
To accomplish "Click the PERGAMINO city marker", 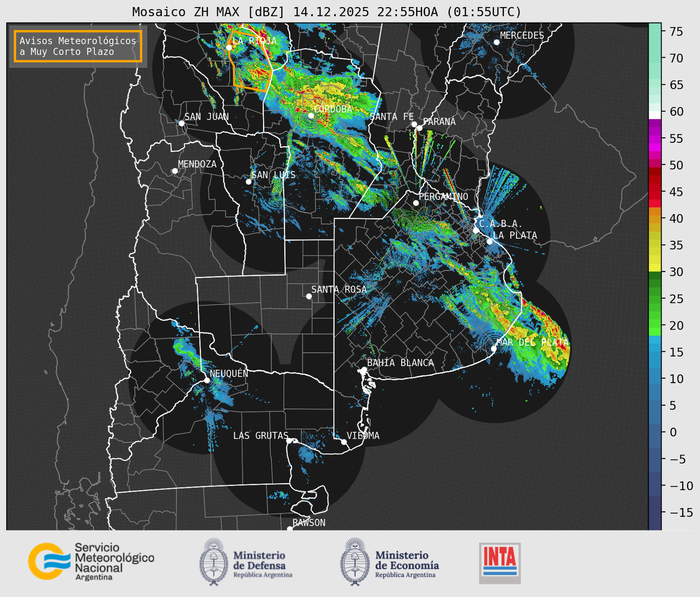I will 416,203.
